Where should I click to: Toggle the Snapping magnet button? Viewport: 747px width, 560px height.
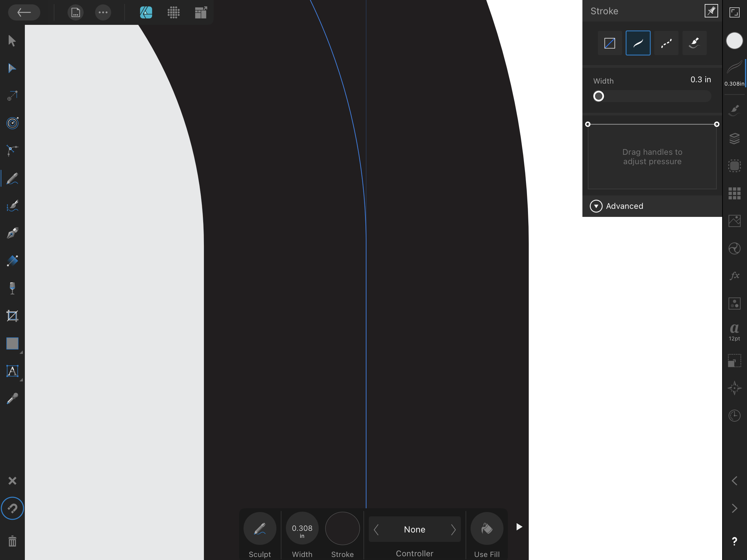(x=12, y=508)
